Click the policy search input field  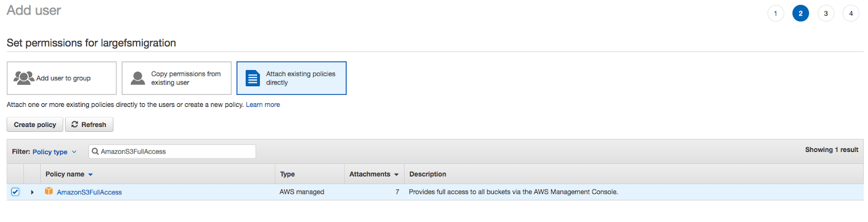[x=174, y=151]
